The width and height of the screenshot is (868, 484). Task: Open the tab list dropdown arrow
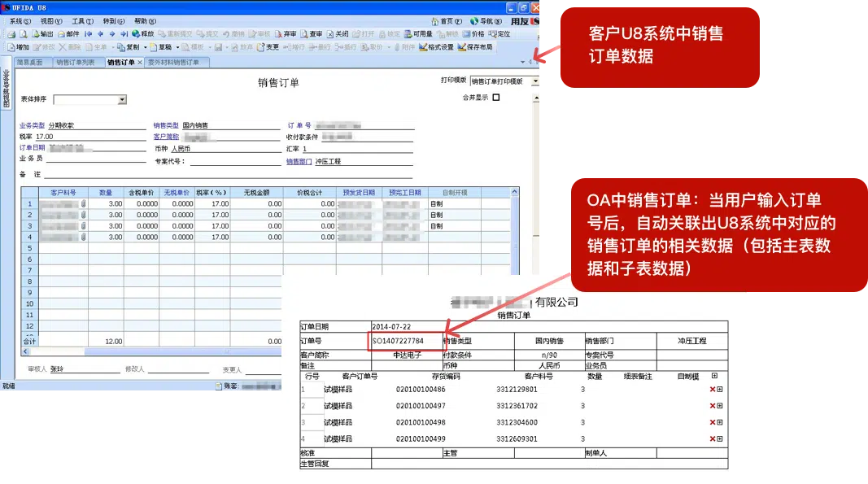(x=523, y=63)
